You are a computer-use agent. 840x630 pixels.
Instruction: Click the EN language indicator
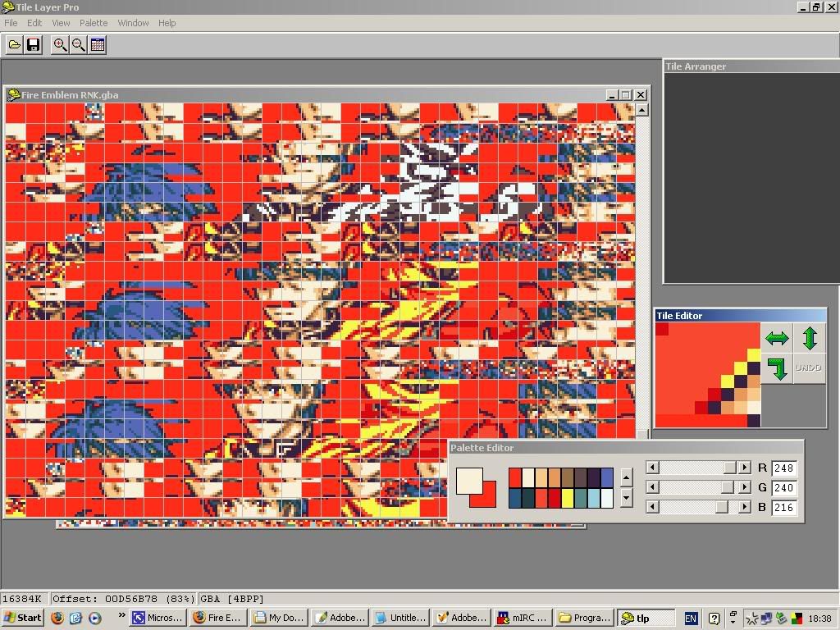coord(691,619)
